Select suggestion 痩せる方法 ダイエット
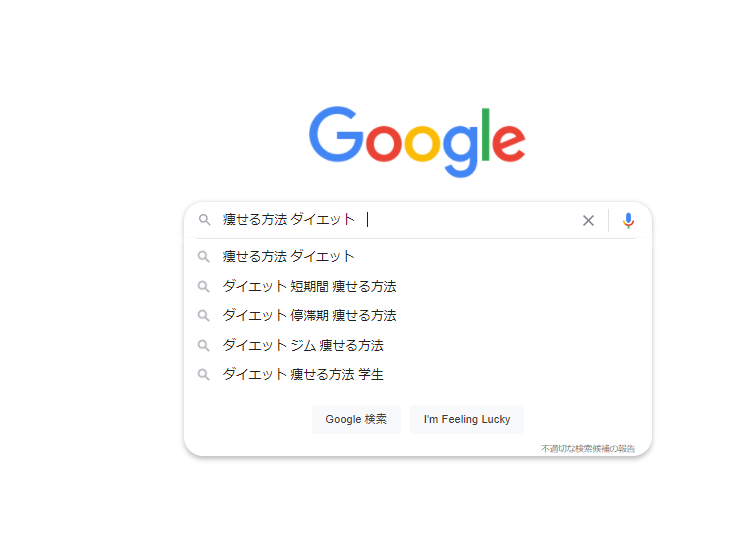Screen dimensions: 742x536 pos(289,257)
